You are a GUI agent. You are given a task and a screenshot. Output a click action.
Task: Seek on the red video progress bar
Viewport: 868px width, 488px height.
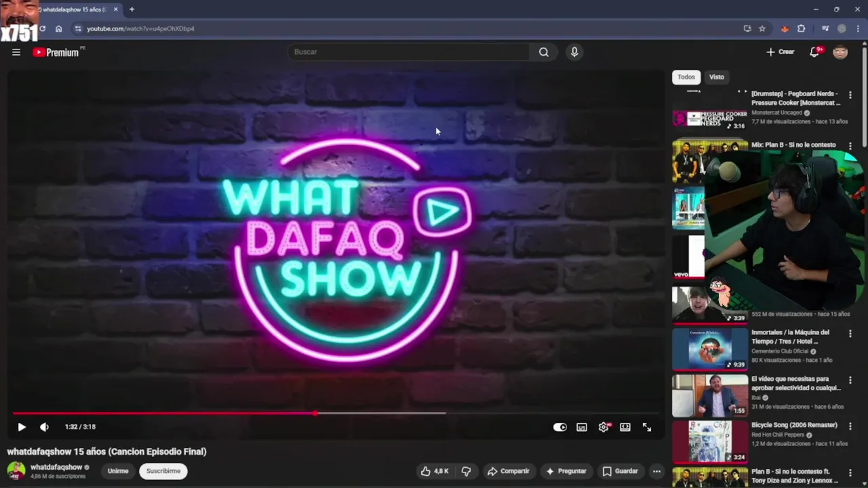click(336, 413)
